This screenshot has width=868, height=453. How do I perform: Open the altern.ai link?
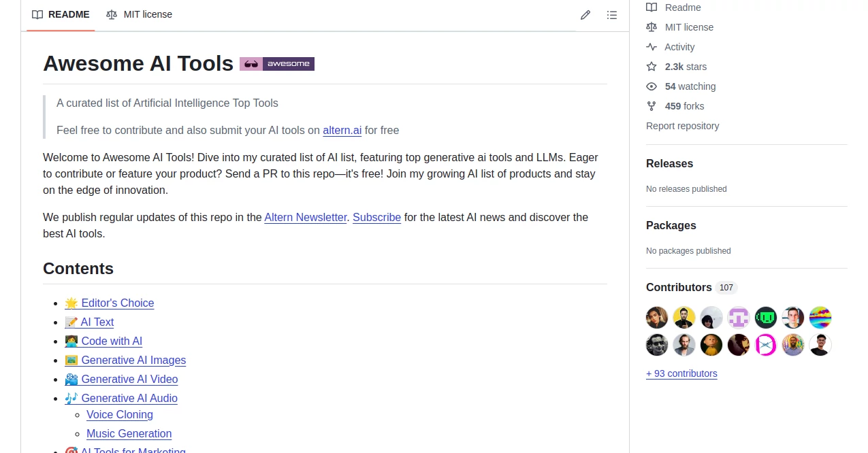click(x=342, y=130)
